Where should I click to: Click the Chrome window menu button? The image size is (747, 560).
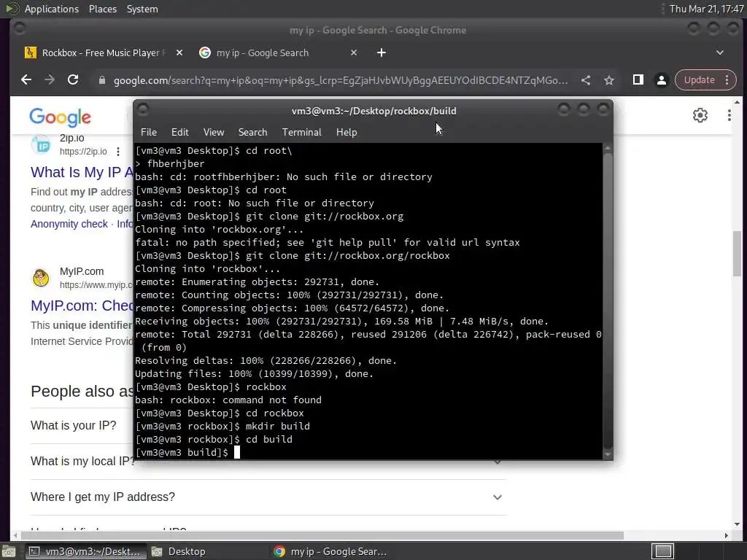(20, 29)
